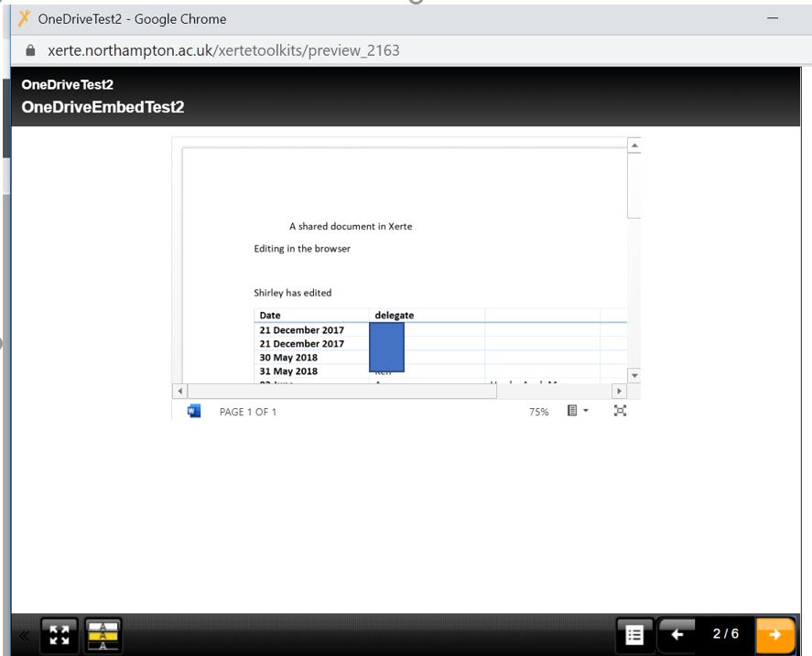Screen dimensions: 812x656
Task: Click the first '21 December 2017' row
Action: pyautogui.click(x=301, y=329)
